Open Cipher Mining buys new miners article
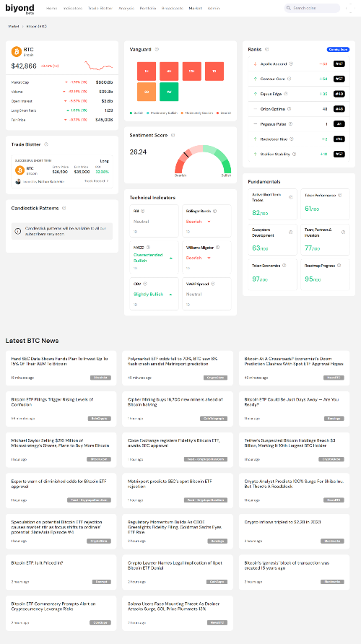Screen dimensions: 361x644 (x=178, y=409)
